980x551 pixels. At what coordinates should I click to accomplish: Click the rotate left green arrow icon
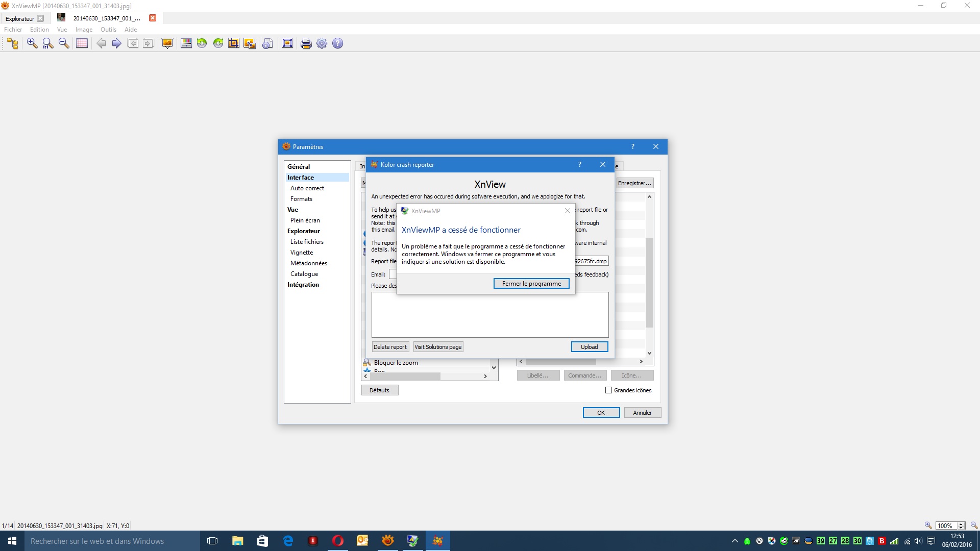pyautogui.click(x=202, y=43)
